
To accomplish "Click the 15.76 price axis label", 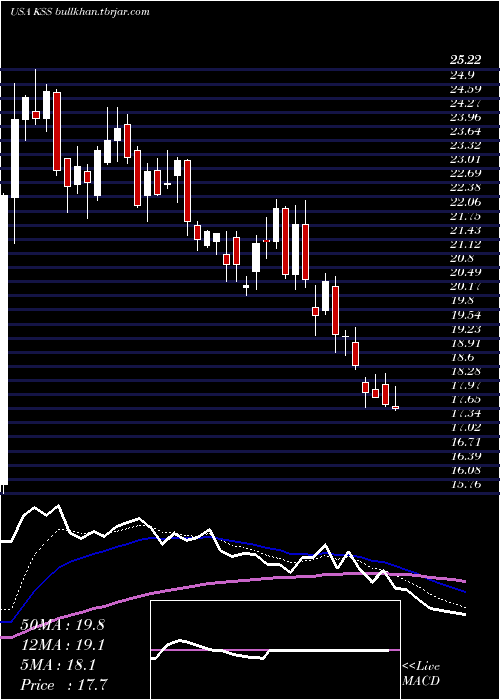I will pos(466,484).
